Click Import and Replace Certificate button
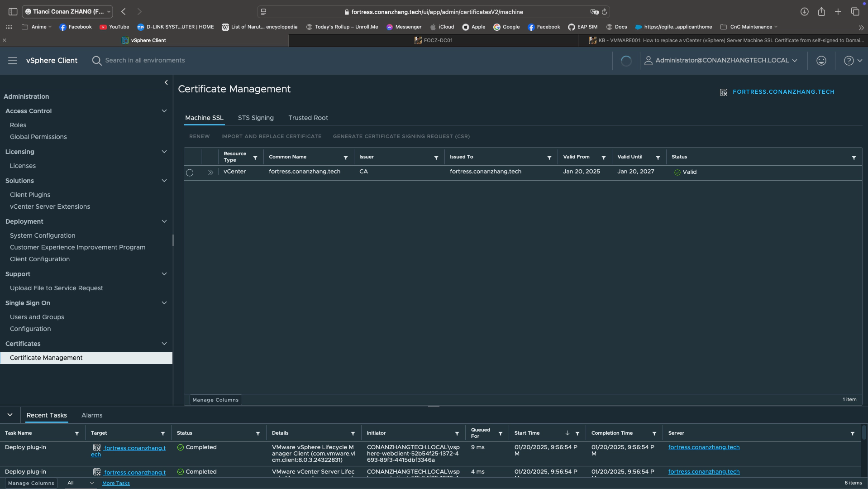The height and width of the screenshot is (489, 868). point(271,136)
